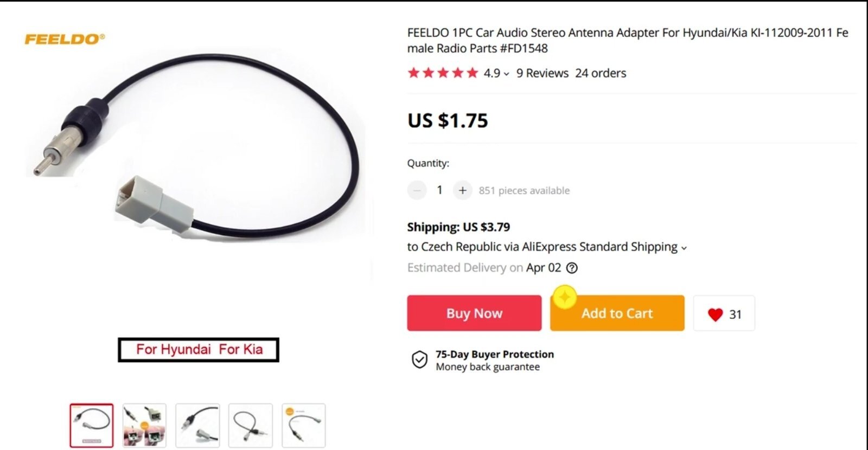
Task: Open the AliExpress Standard Shipping options dropdown
Action: tap(684, 248)
